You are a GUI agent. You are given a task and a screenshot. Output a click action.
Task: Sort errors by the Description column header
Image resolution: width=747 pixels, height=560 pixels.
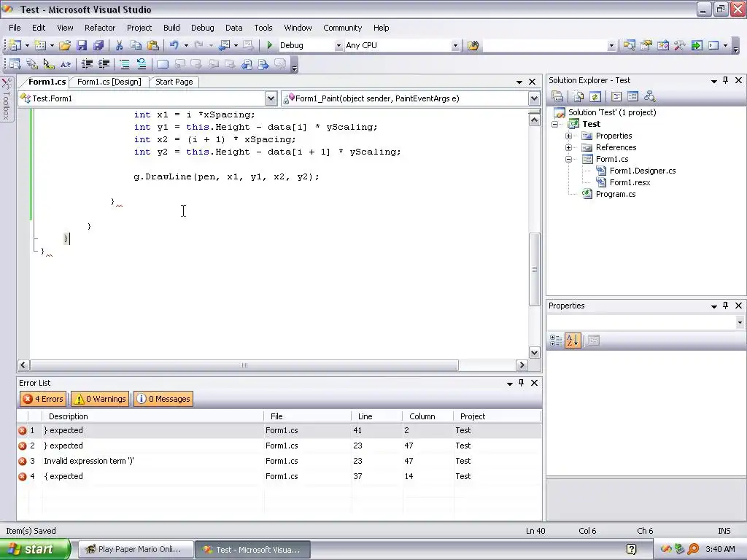[x=152, y=416]
